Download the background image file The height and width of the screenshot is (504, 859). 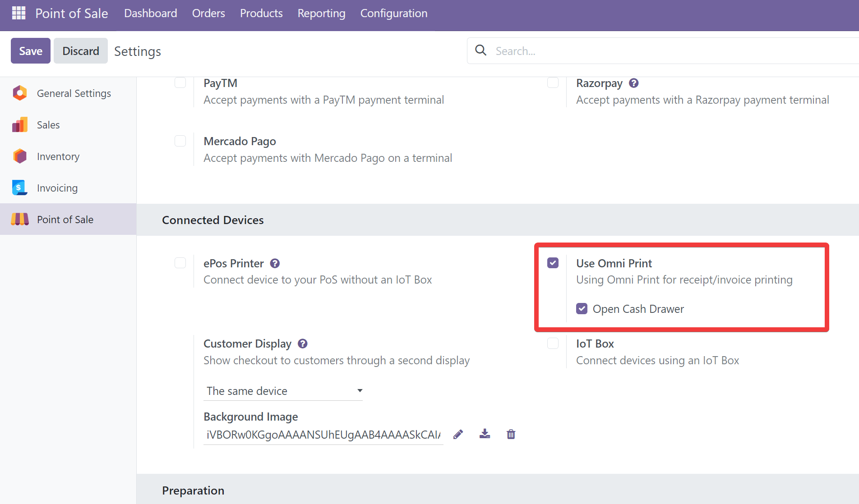point(485,434)
